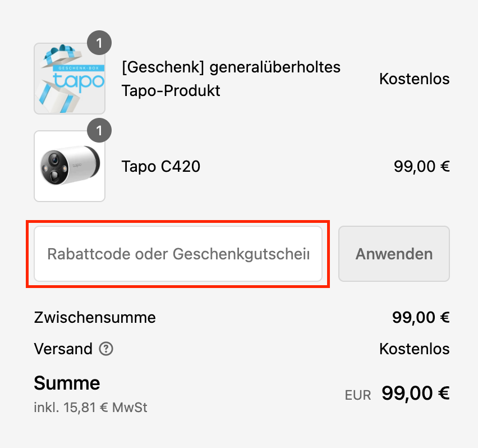Click the inkl. 15,81 € MwSt note
Image resolution: width=478 pixels, height=448 pixels.
click(90, 407)
